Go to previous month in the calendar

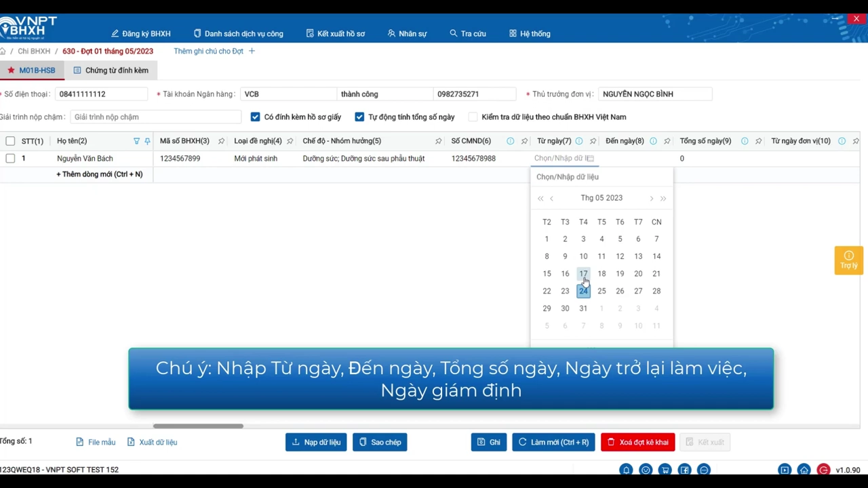pyautogui.click(x=552, y=199)
